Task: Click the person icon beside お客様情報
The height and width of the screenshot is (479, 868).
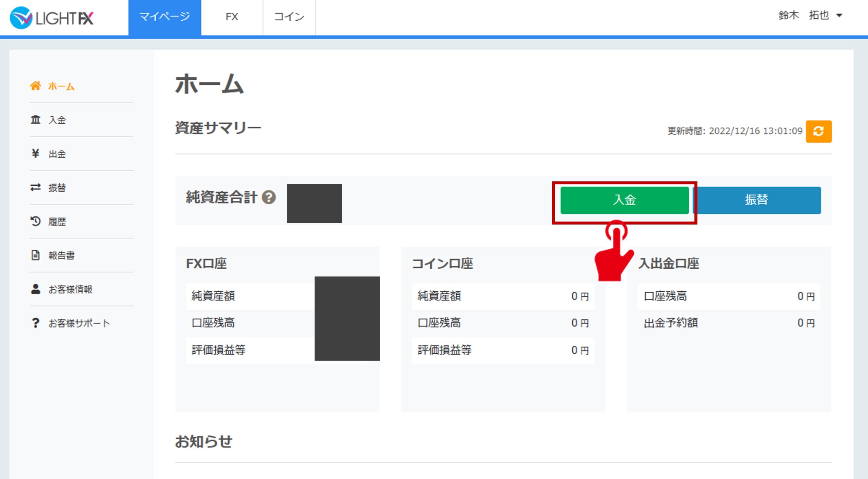Action: coord(35,289)
